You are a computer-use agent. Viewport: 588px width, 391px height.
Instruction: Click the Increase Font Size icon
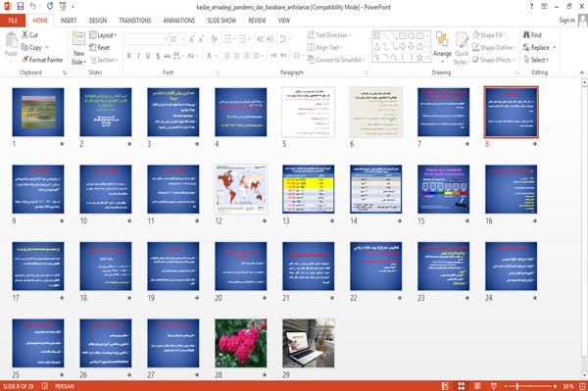pyautogui.click(x=192, y=39)
